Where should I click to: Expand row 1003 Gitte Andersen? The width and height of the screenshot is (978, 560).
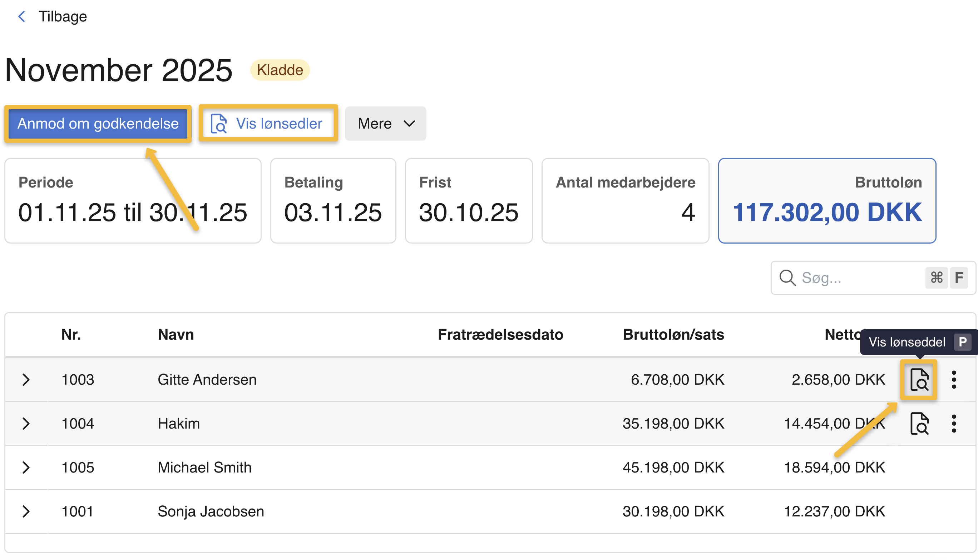pyautogui.click(x=26, y=380)
